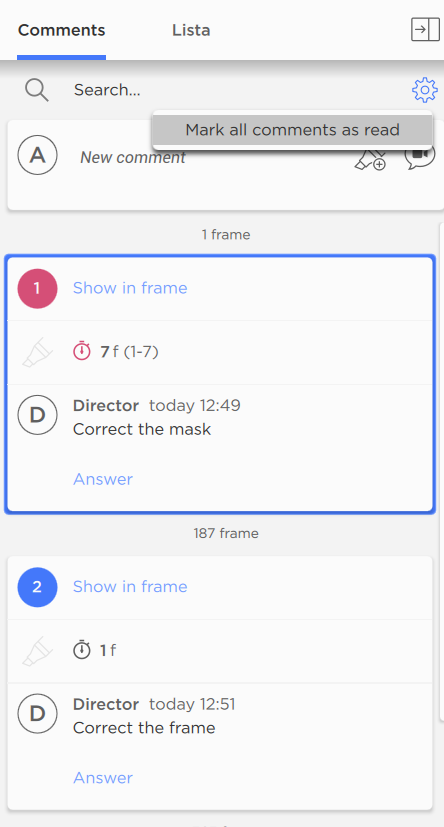444x827 pixels.
Task: Click the stopwatch icon beside 1 f
Action: click(x=82, y=650)
